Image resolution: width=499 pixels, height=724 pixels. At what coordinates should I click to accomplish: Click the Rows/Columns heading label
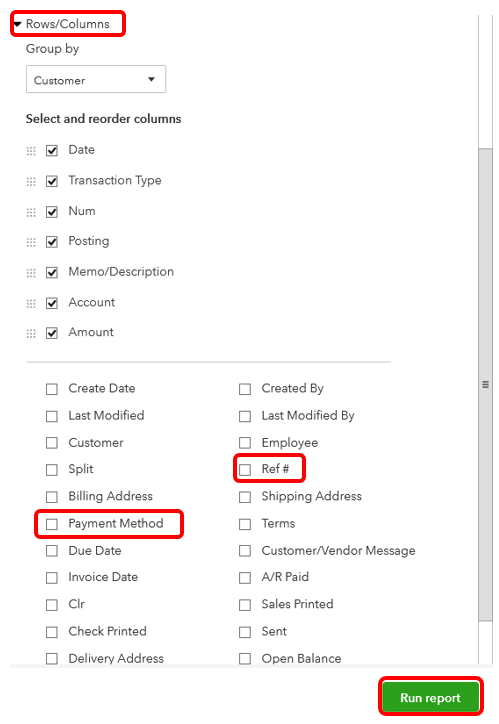(x=68, y=24)
